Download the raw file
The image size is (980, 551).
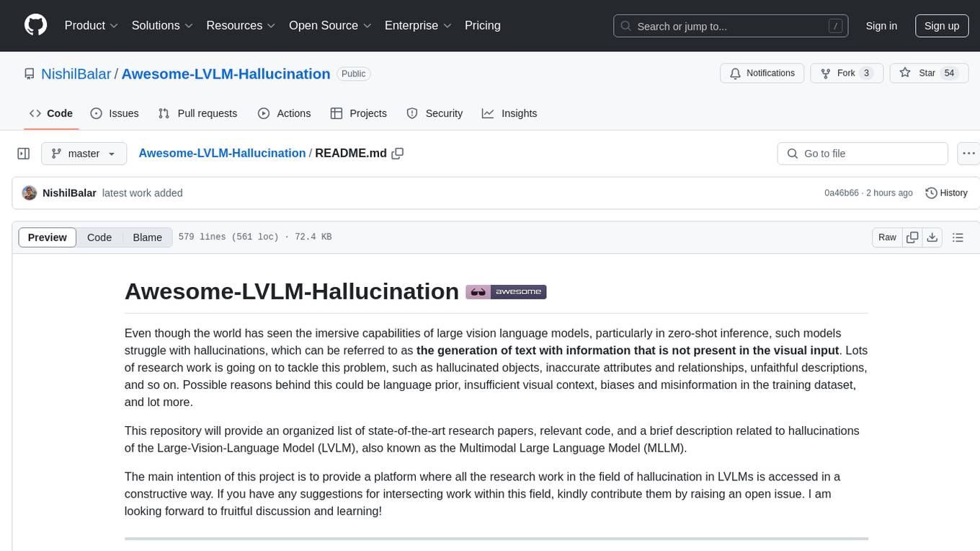(x=932, y=237)
